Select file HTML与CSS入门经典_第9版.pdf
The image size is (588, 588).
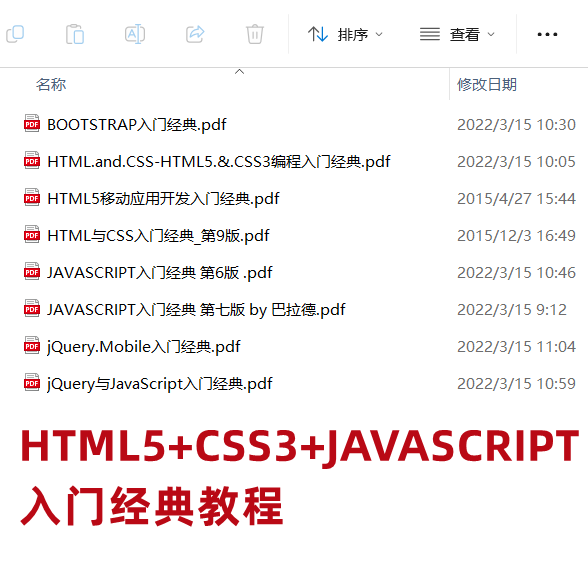point(158,236)
